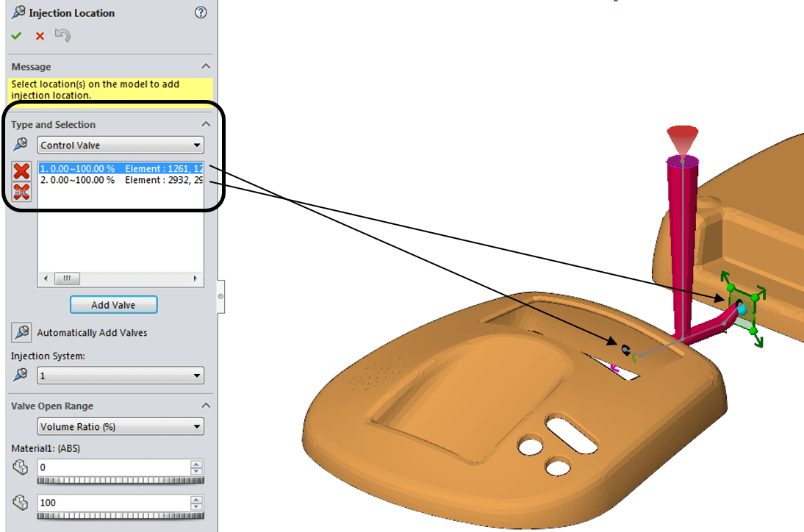
Task: Click the delete all valves icon
Action: coord(22,192)
